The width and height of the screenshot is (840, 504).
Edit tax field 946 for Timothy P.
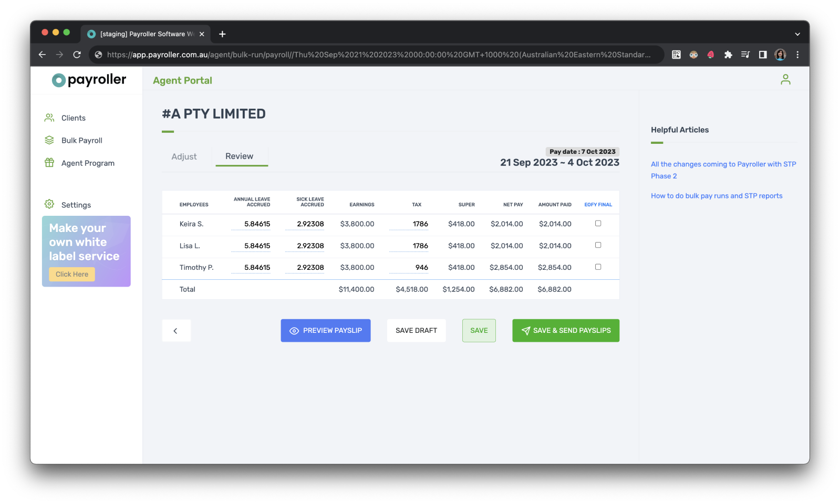click(409, 268)
